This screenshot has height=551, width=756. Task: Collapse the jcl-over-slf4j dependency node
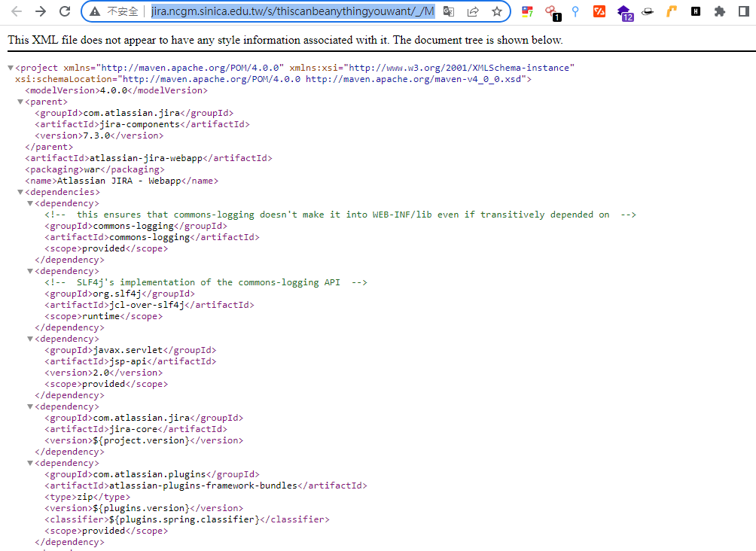(x=30, y=271)
